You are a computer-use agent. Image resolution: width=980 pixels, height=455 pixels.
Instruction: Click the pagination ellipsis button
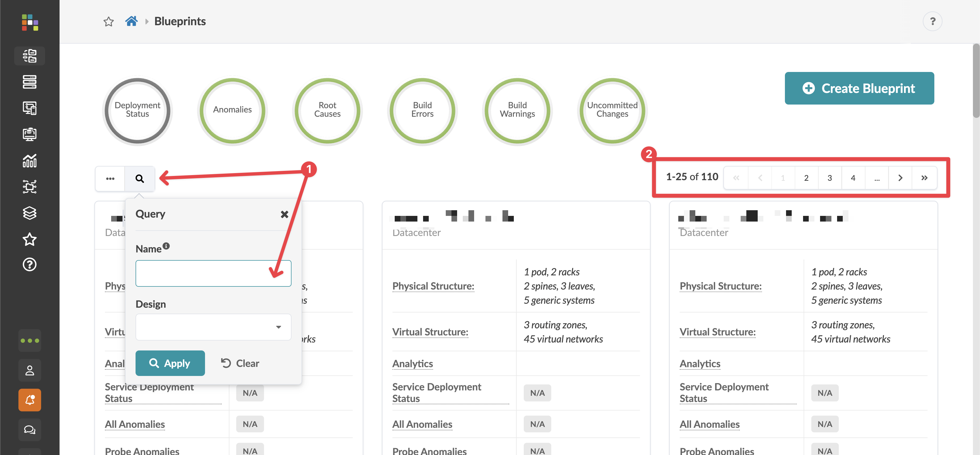pos(876,178)
